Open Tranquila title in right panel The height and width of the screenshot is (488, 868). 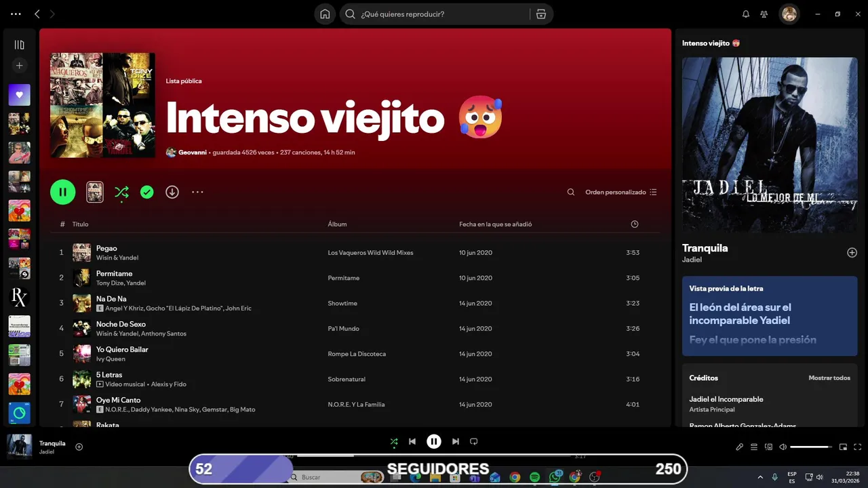(705, 248)
